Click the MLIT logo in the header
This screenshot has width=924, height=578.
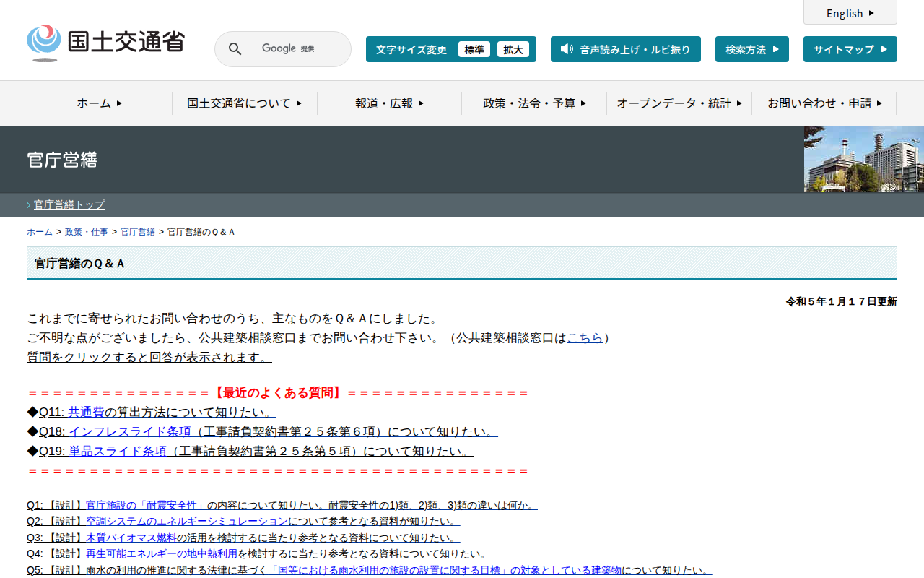(105, 43)
